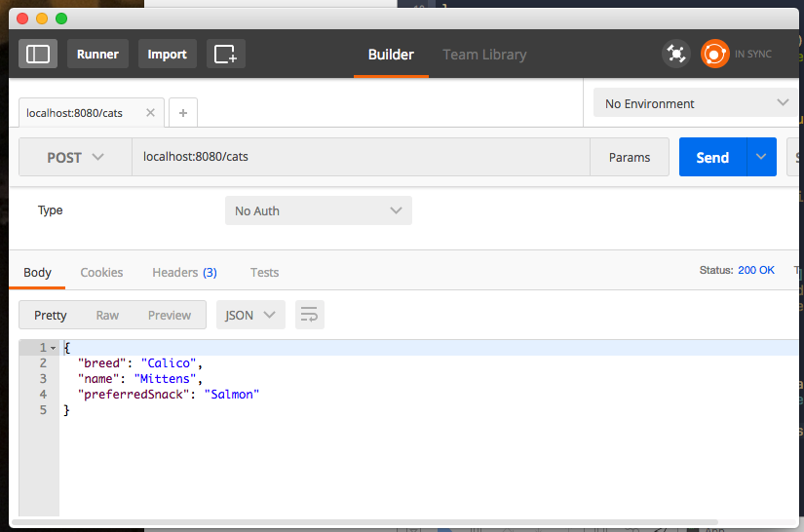Click the horizontal scrollbar at bottom

pyautogui.click(x=364, y=523)
